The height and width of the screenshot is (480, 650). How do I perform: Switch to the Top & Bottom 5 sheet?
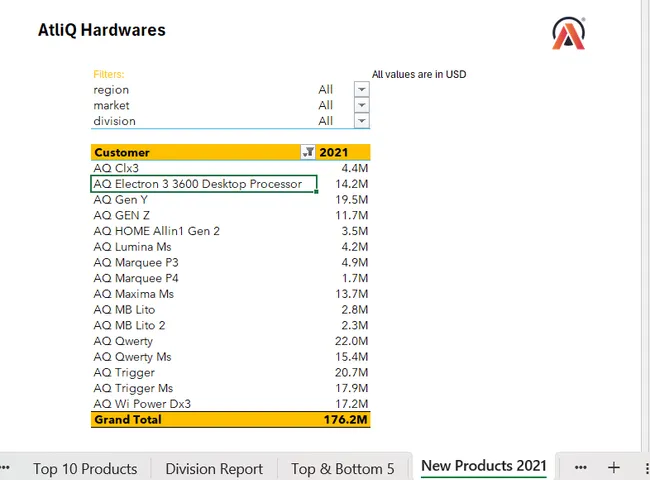click(342, 469)
